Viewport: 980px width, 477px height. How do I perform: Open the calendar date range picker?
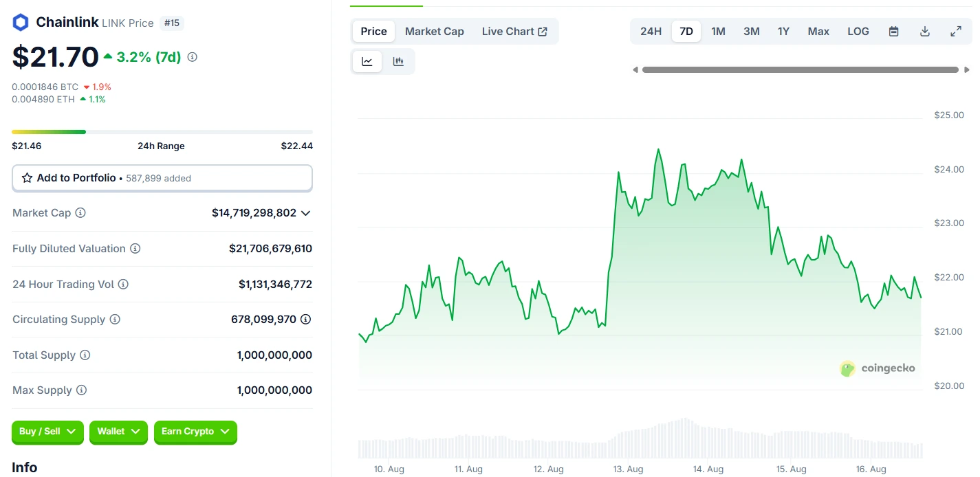click(x=894, y=32)
